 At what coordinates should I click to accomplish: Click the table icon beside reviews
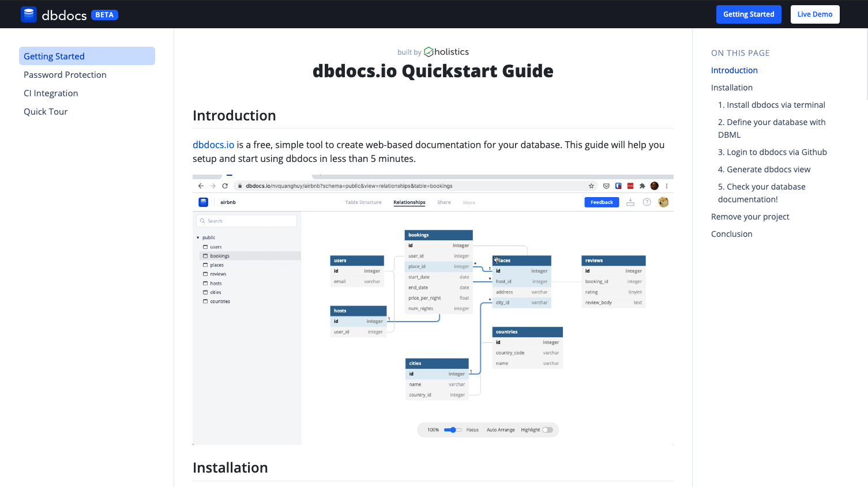[205, 274]
